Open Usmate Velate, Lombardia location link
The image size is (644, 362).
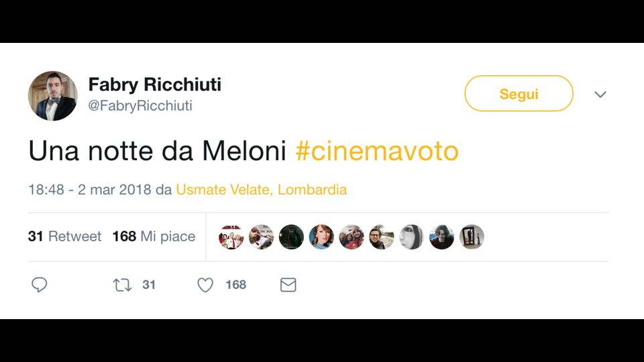point(262,190)
